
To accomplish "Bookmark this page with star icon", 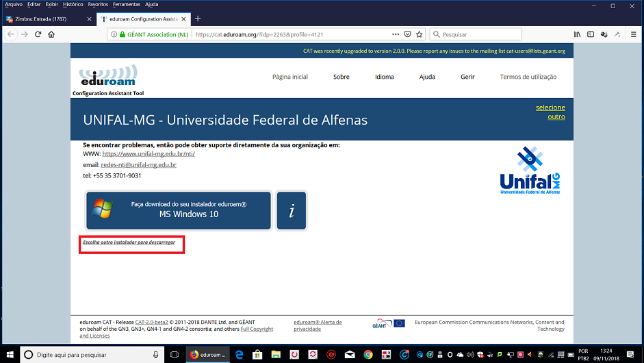I will 420,34.
